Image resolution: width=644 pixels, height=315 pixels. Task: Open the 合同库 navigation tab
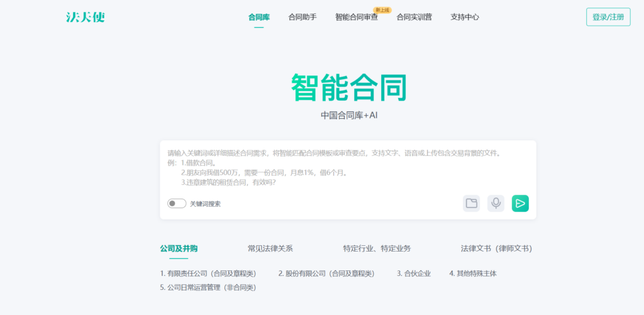259,17
